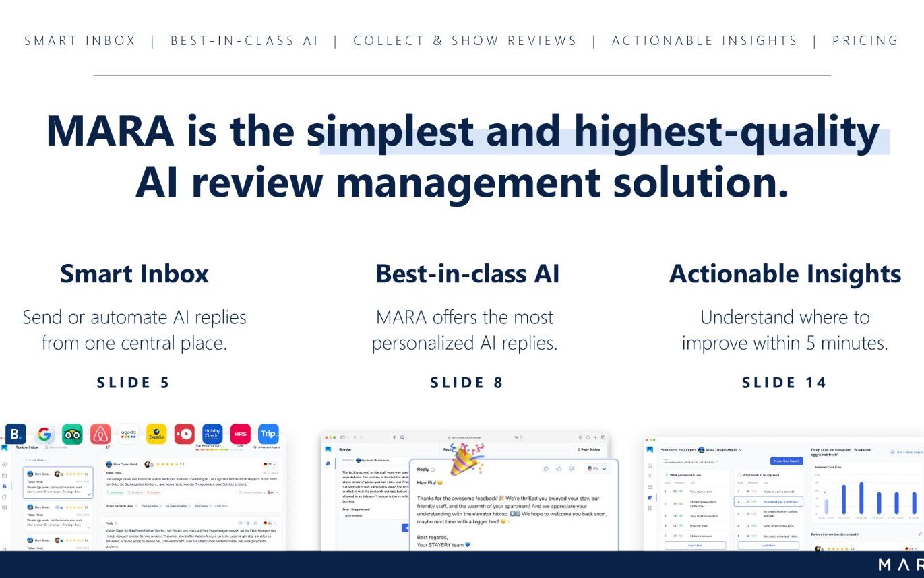Screen dimensions: 924x578
Task: Open the Smart Inbox navigation item
Action: pyautogui.click(x=80, y=40)
